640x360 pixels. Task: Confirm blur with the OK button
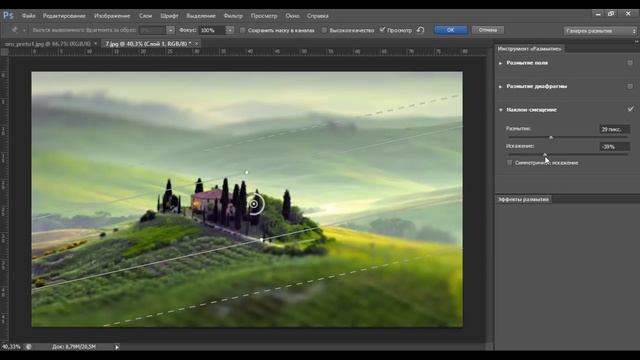point(451,30)
